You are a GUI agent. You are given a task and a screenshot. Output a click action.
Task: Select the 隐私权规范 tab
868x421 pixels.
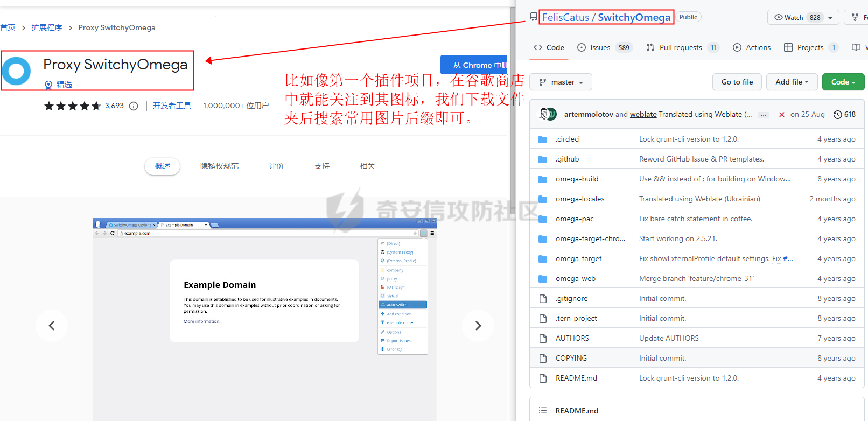(x=219, y=166)
